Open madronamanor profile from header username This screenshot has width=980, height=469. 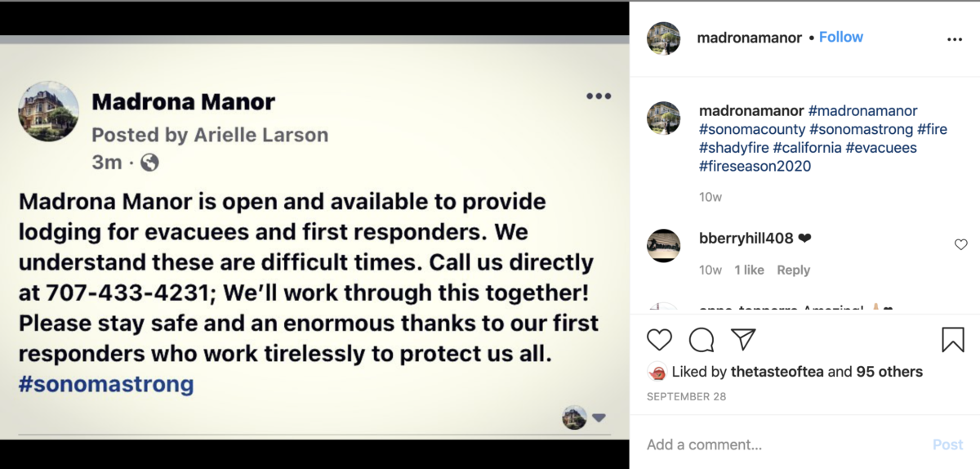click(749, 38)
